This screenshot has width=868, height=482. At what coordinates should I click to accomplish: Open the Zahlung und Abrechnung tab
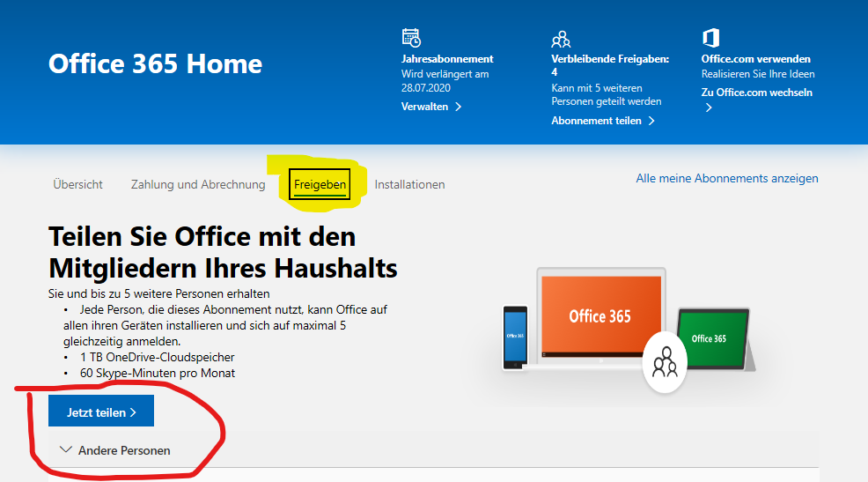[x=198, y=184]
